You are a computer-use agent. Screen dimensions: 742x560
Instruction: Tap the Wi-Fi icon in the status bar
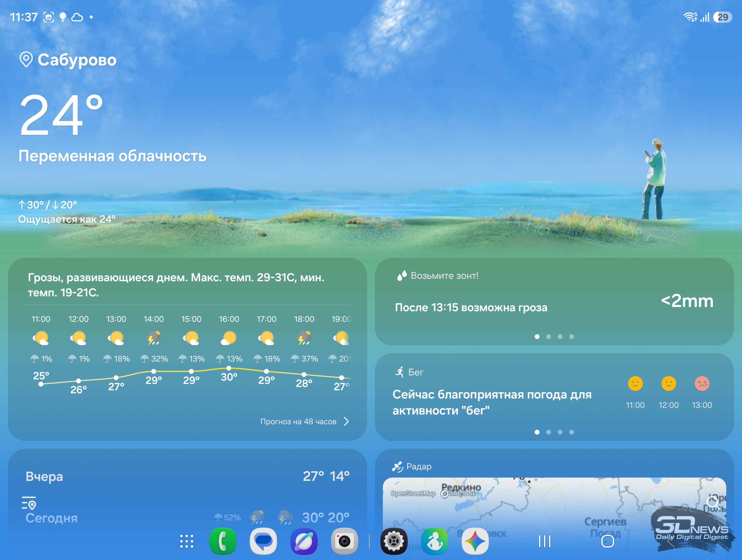690,17
